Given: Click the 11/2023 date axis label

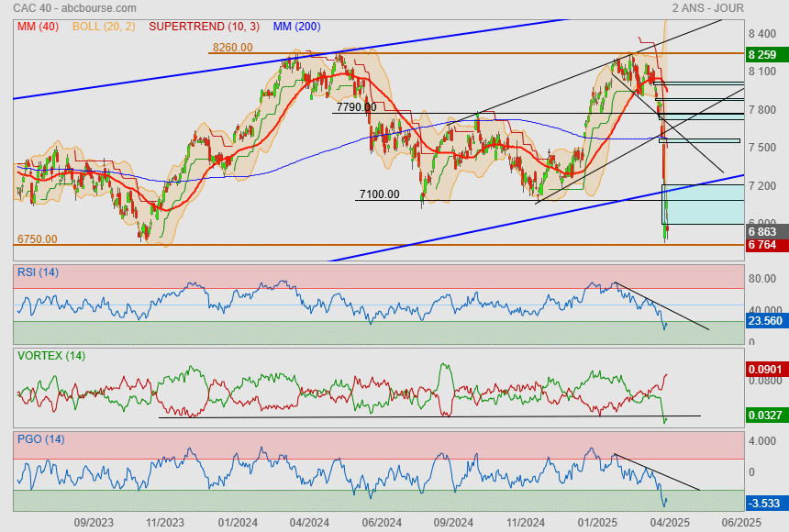Looking at the screenshot, I should 165,523.
